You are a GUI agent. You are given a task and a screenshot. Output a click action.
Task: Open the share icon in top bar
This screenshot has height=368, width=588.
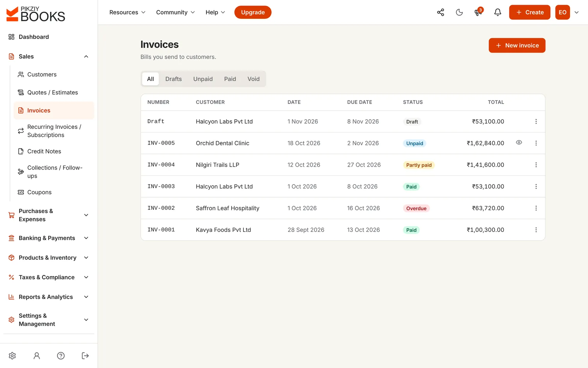point(440,13)
